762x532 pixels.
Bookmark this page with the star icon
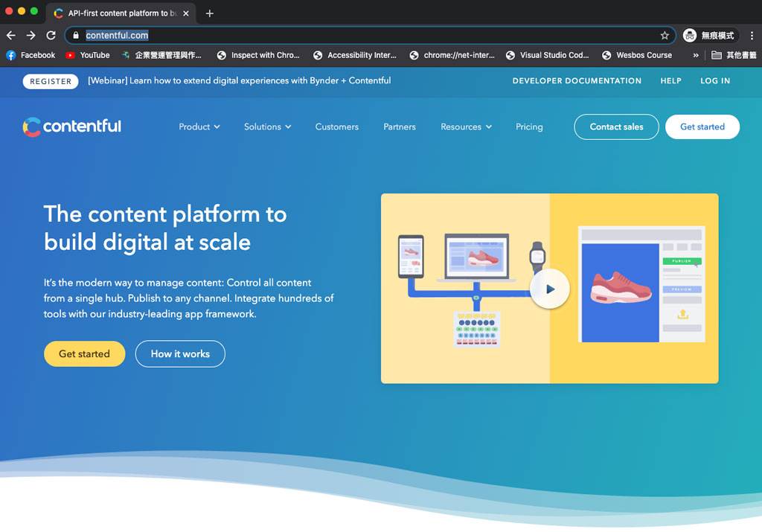pos(665,36)
